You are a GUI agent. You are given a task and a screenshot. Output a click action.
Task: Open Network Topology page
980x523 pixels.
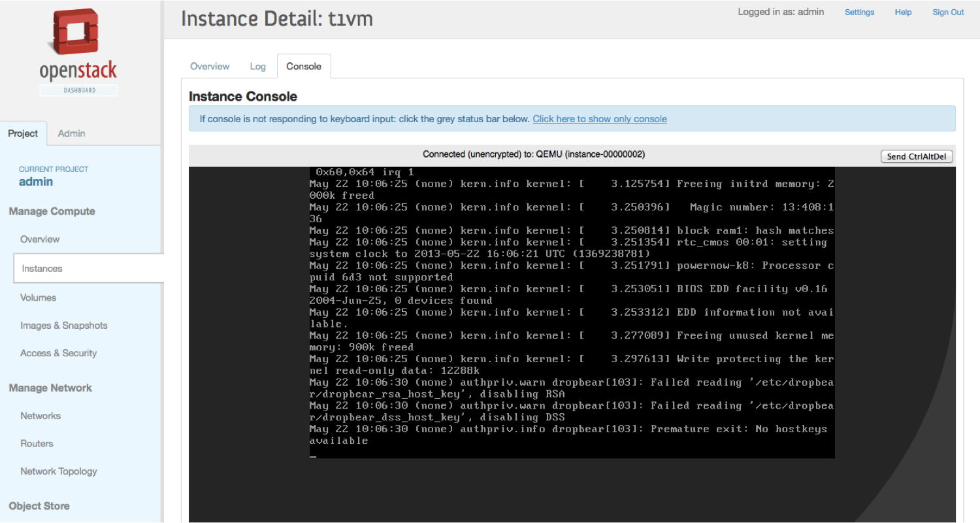click(x=58, y=471)
